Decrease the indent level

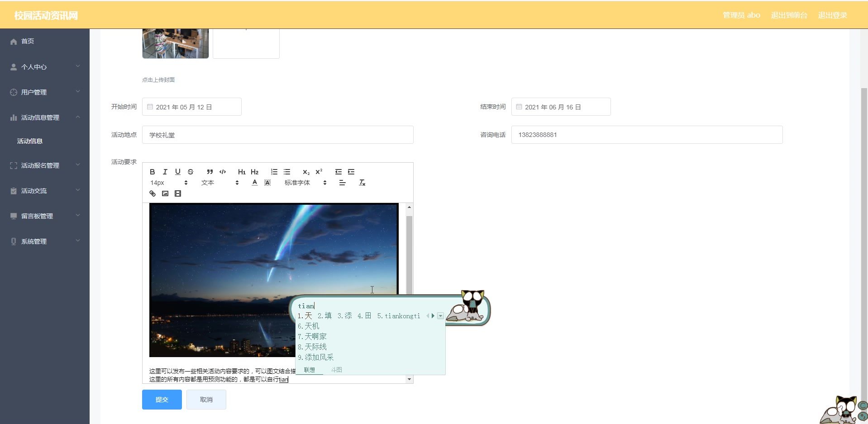pyautogui.click(x=339, y=172)
